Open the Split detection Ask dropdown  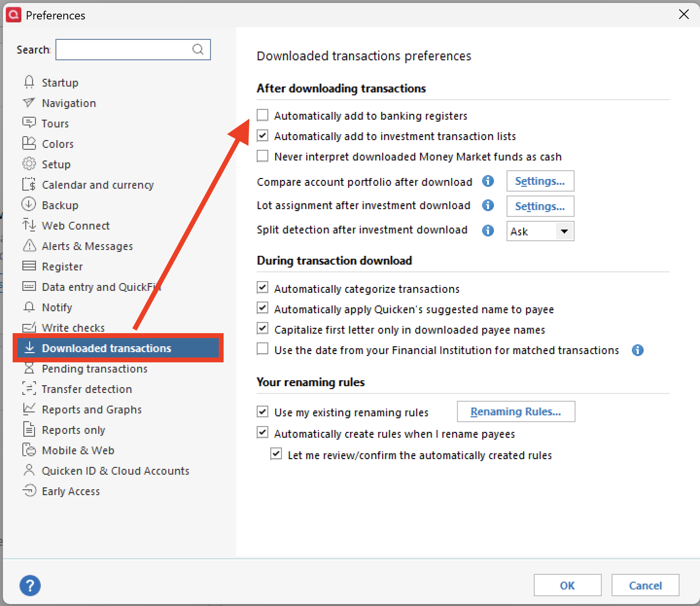[540, 231]
